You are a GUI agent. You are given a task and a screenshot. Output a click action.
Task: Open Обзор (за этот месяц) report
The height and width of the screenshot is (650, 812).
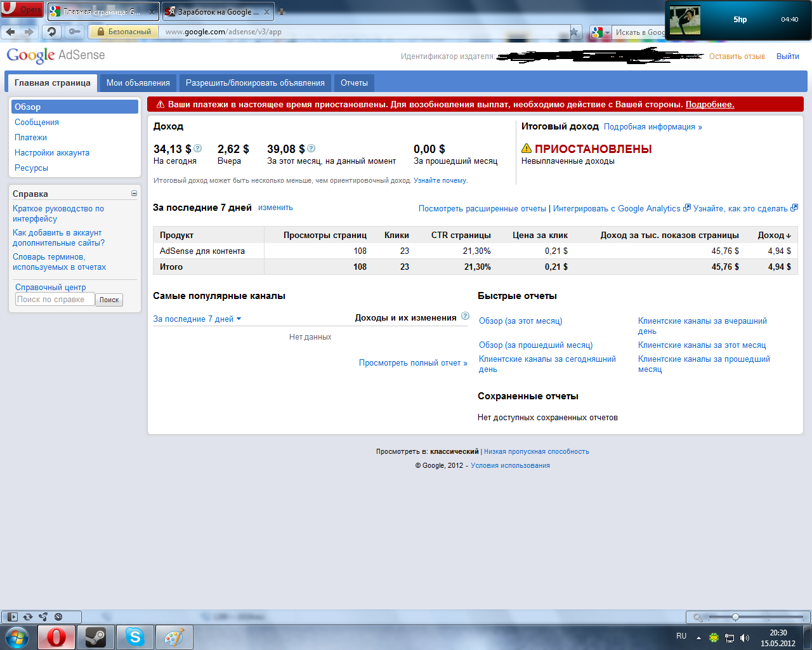(520, 321)
